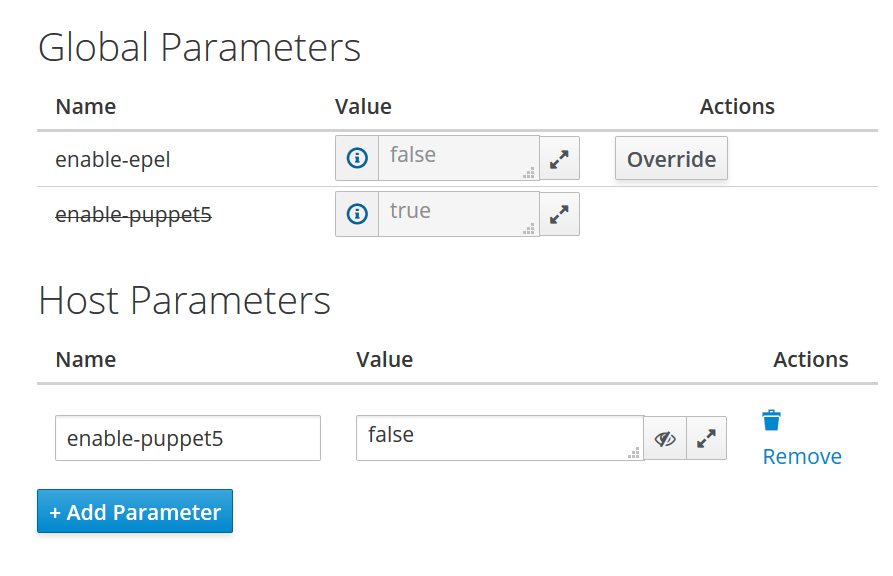This screenshot has height=576, width=893.
Task: Click the disabled enable-epel value box
Action: (x=450, y=157)
